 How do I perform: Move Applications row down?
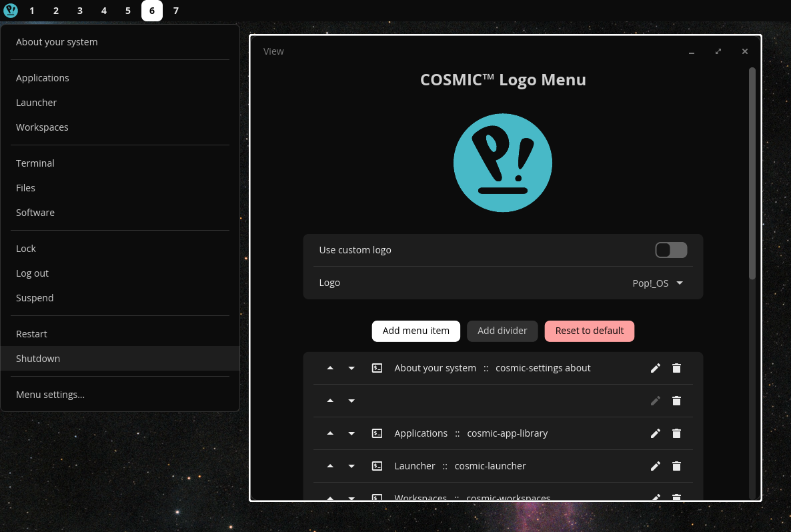pyautogui.click(x=351, y=433)
